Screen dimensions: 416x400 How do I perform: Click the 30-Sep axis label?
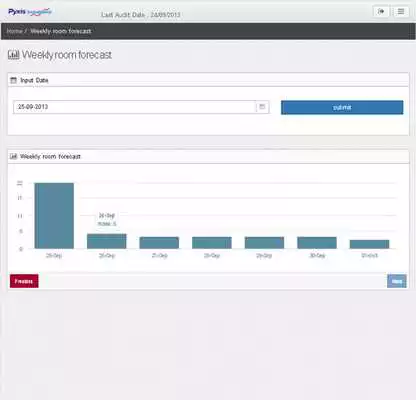pyautogui.click(x=317, y=256)
